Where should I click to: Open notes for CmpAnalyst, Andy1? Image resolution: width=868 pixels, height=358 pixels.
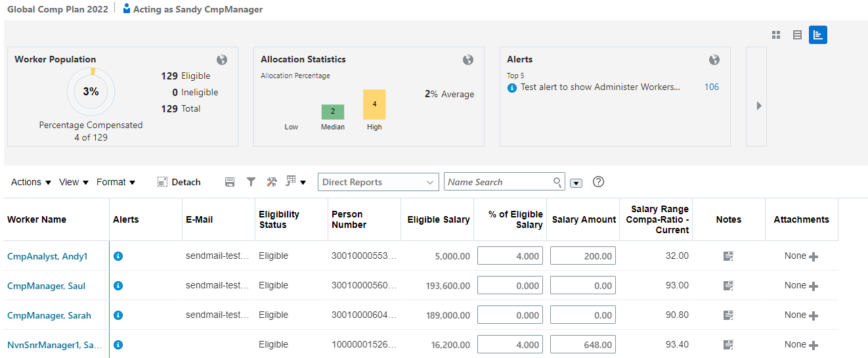point(728,256)
